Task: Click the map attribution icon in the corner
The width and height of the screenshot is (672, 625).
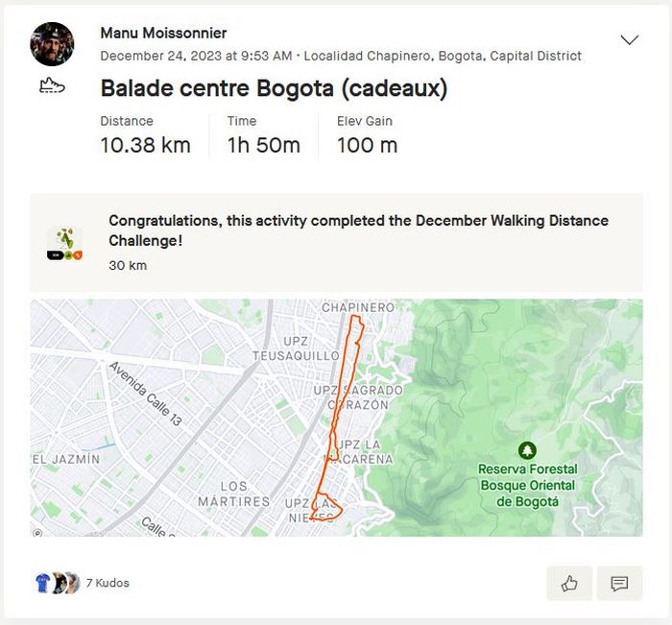Action: click(x=37, y=531)
